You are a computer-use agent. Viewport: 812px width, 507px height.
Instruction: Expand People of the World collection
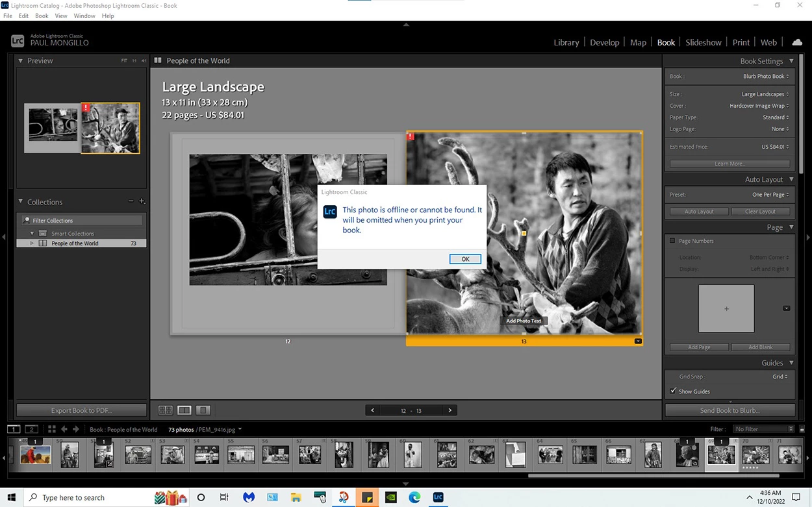tap(32, 243)
